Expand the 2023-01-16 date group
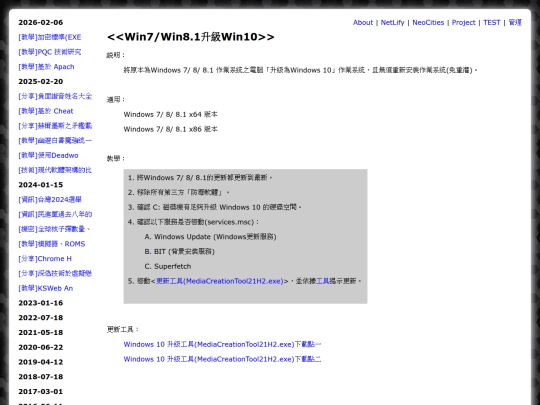Viewport: 540px width, 405px height. [x=41, y=303]
